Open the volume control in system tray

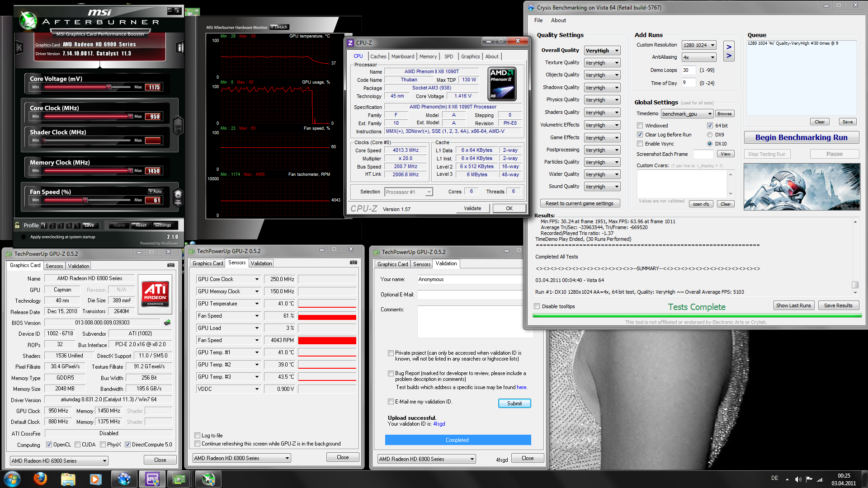[x=798, y=479]
